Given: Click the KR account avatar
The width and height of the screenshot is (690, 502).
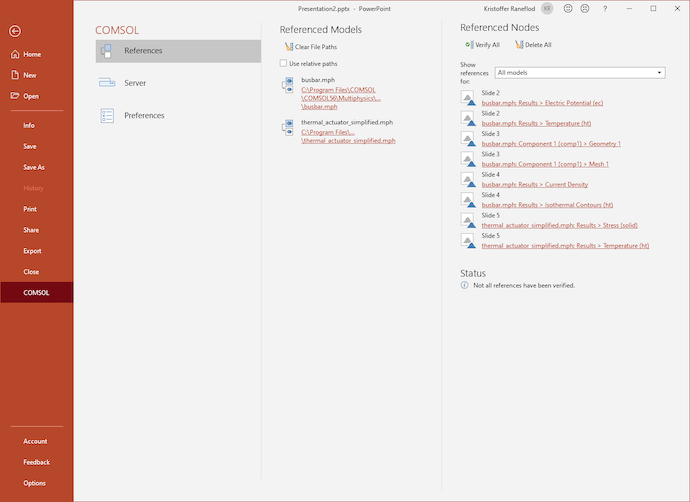Looking at the screenshot, I should 547,8.
